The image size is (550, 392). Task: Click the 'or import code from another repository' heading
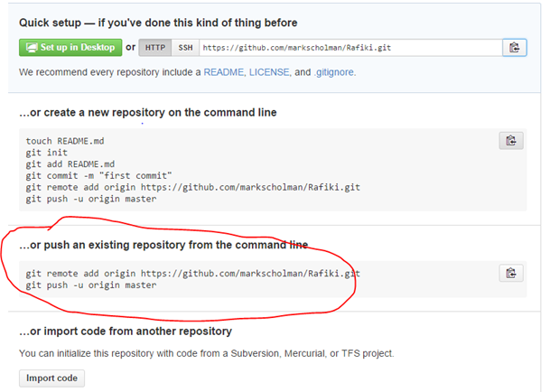[126, 331]
